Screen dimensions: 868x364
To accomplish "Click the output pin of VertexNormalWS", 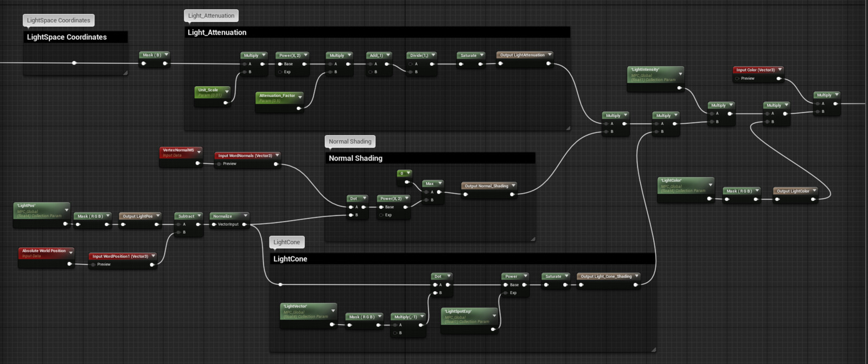I will 197,163.
